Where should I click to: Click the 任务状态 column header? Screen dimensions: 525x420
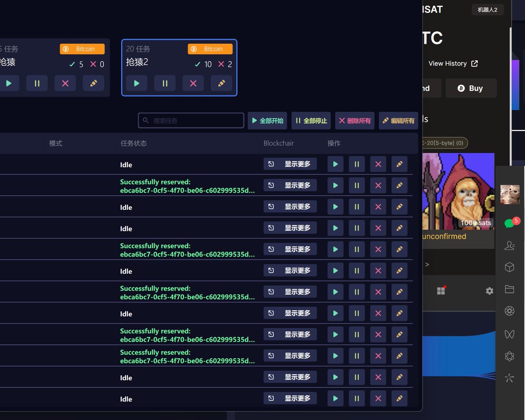tap(133, 143)
